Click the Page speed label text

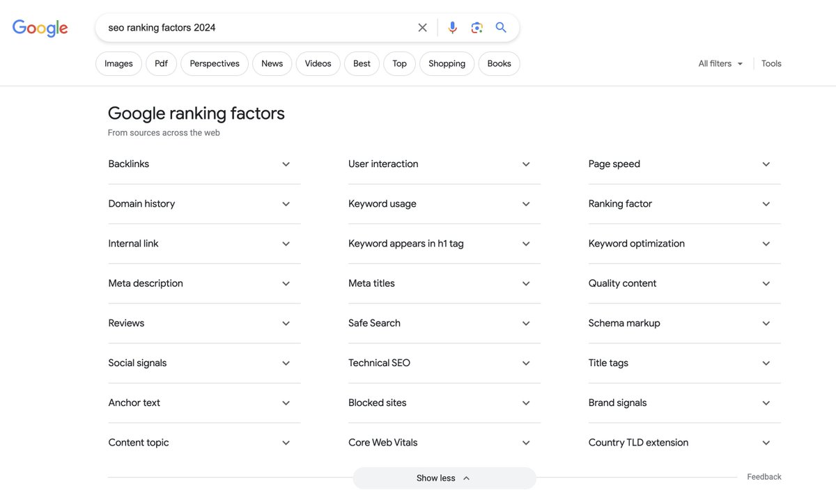click(614, 164)
